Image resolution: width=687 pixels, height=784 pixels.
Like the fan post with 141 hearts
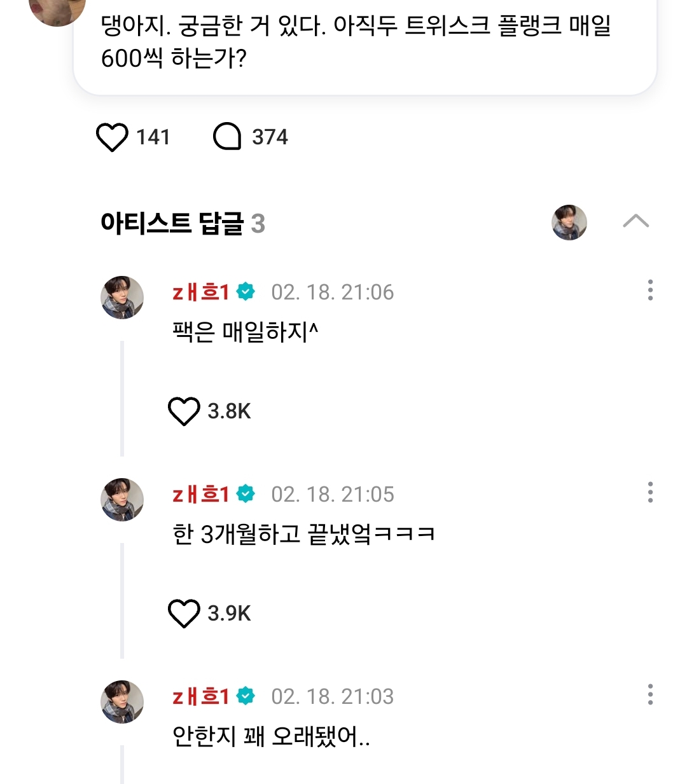[112, 137]
